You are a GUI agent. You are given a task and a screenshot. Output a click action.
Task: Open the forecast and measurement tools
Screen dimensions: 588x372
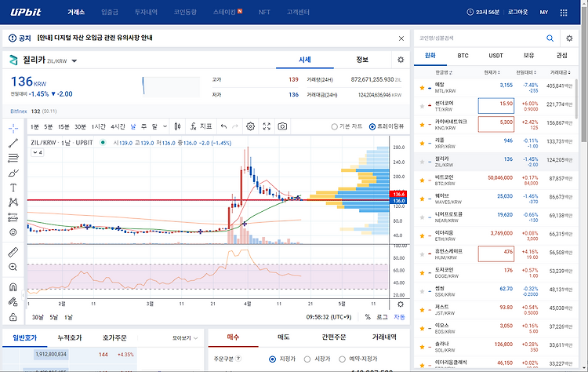click(x=13, y=217)
